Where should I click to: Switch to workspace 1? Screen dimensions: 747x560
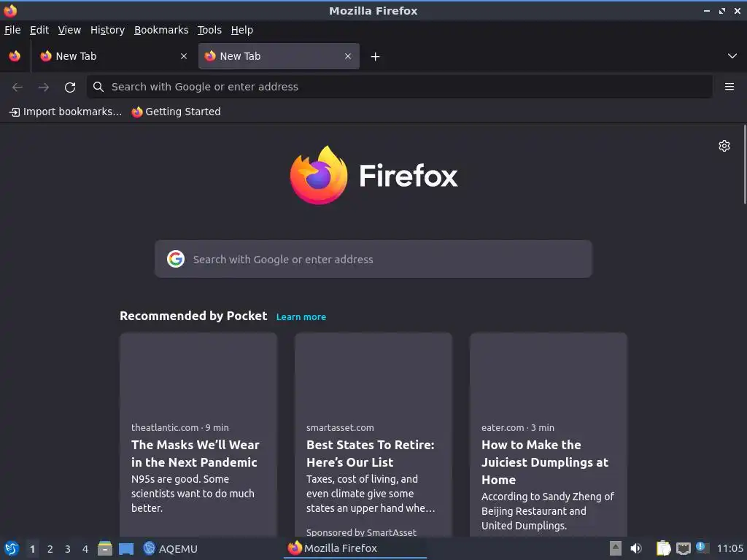point(32,549)
